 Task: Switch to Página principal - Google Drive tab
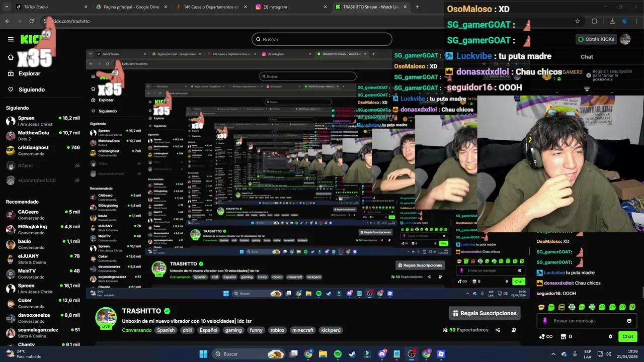click(x=131, y=7)
